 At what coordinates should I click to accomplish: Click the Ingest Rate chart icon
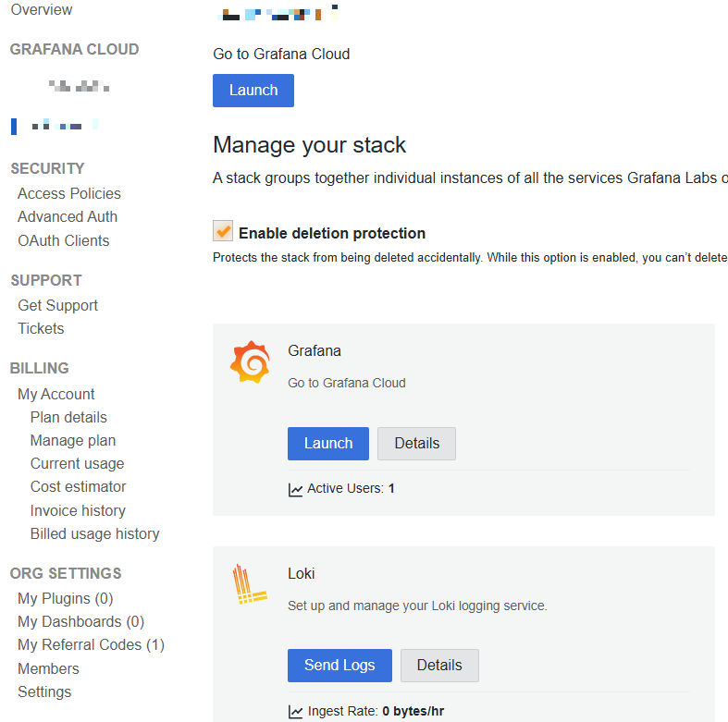(x=295, y=712)
